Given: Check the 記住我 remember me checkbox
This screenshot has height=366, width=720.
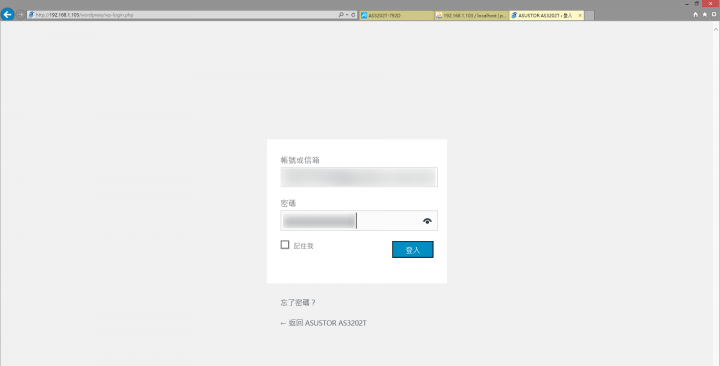Looking at the screenshot, I should [x=285, y=245].
